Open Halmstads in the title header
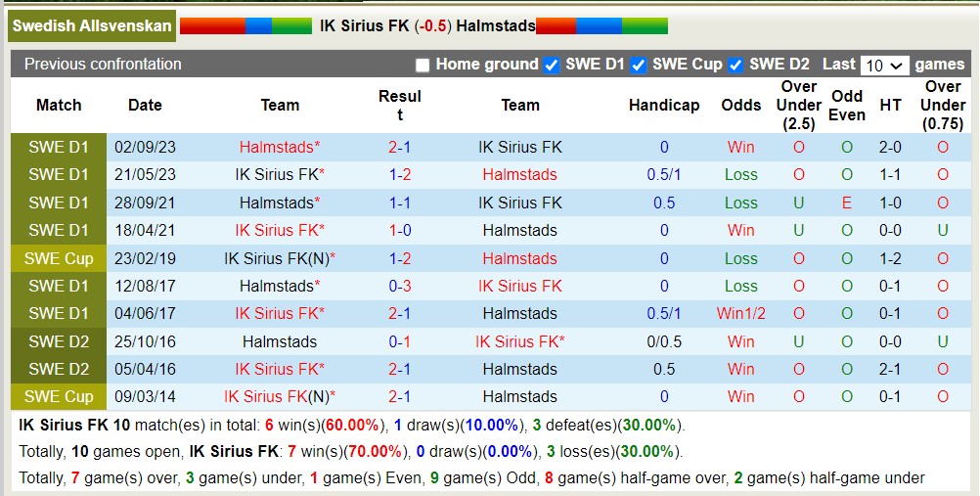Viewport: 980px width, 496px height. point(495,26)
